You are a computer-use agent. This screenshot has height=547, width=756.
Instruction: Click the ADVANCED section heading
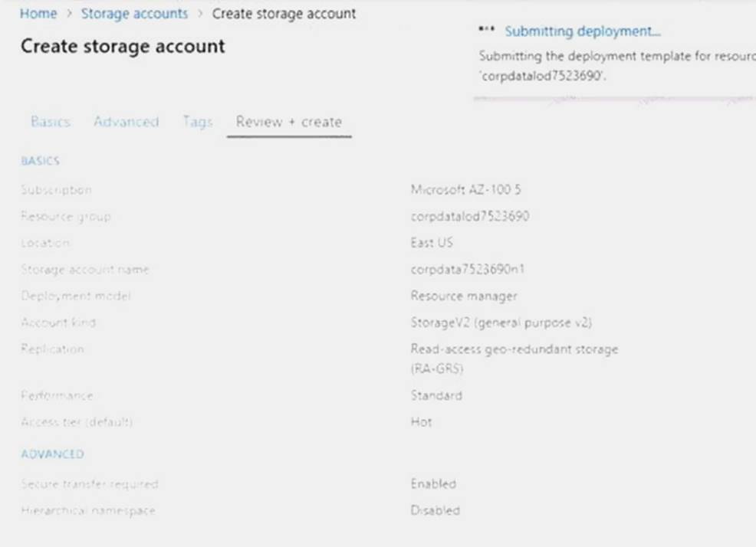point(52,454)
